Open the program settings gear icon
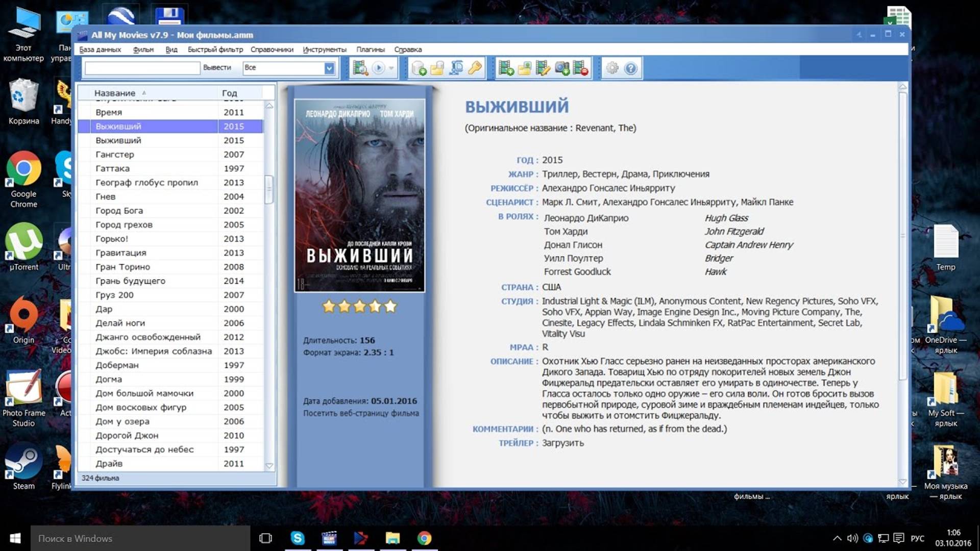This screenshot has width=980, height=551. coord(613,68)
